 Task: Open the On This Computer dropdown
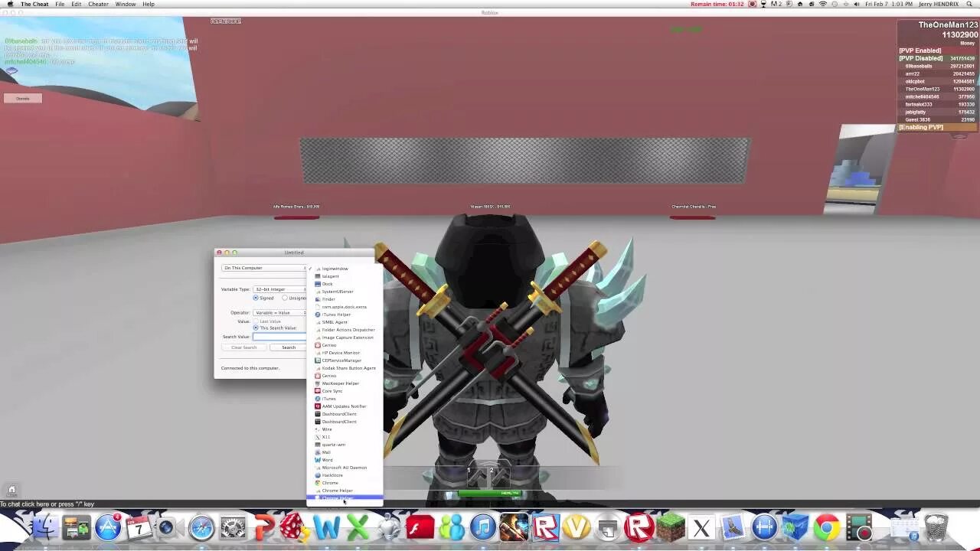264,268
